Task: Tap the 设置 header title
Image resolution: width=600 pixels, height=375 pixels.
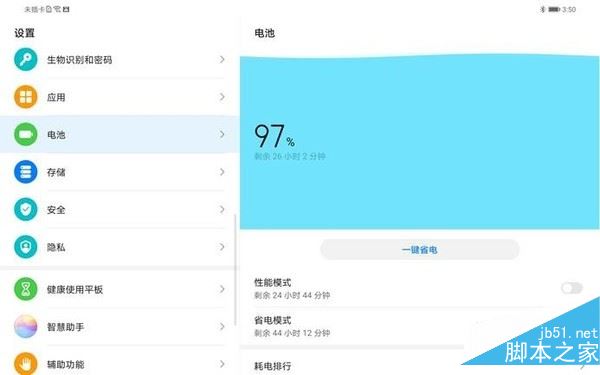Action: 24,33
